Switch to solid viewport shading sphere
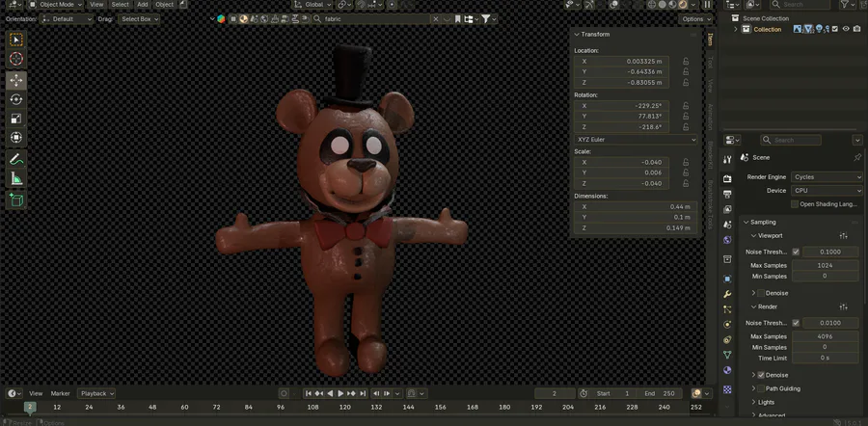 tap(662, 5)
